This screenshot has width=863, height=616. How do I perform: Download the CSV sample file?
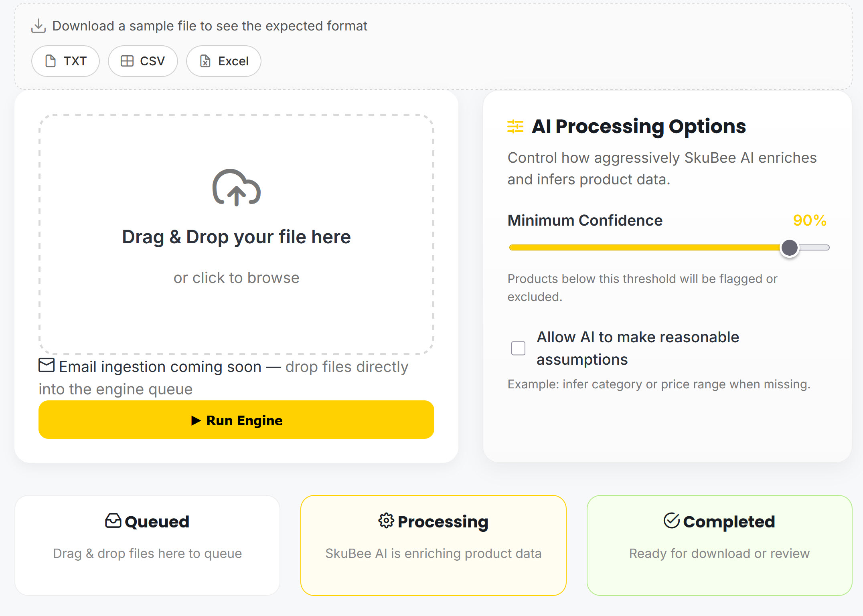pos(143,61)
